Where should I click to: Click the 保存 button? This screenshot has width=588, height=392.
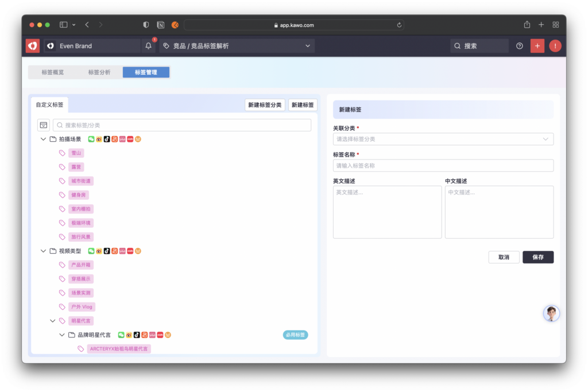pos(538,257)
